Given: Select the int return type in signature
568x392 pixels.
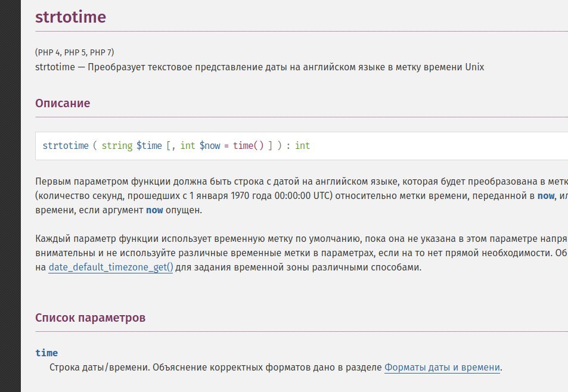Looking at the screenshot, I should pos(302,145).
